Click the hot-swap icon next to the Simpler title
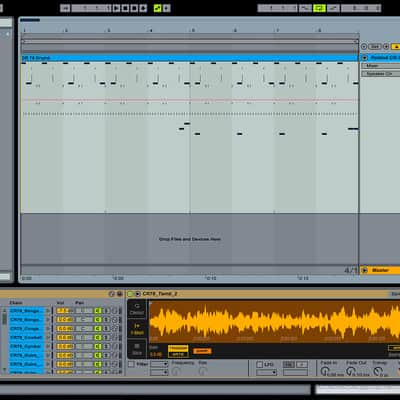The width and height of the screenshot is (400, 400). click(138, 294)
